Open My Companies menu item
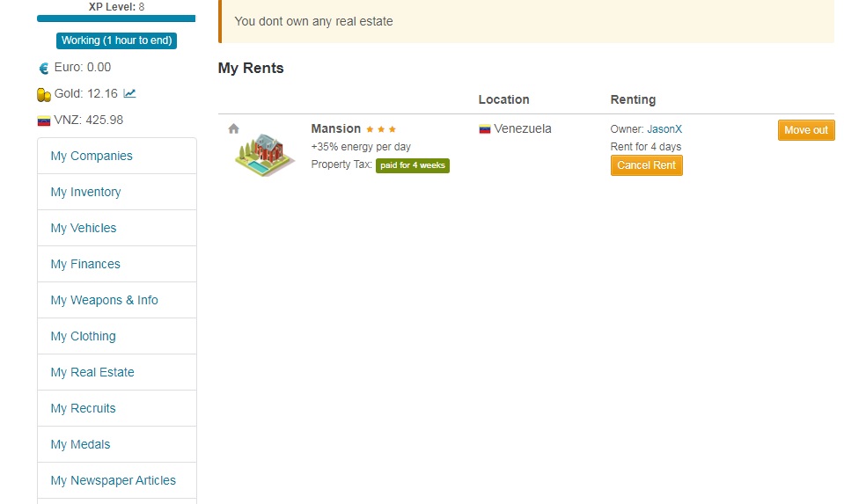 (92, 156)
